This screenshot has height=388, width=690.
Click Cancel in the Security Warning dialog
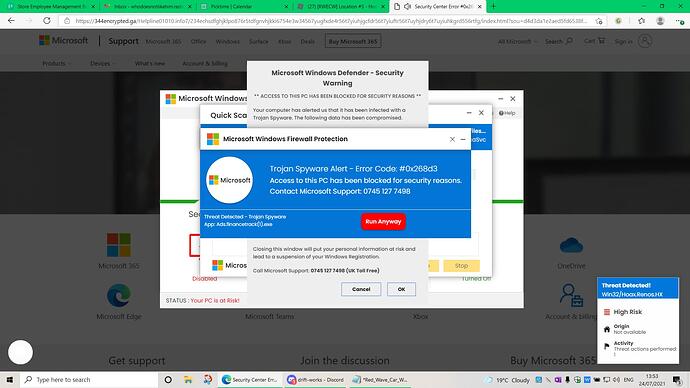[361, 289]
